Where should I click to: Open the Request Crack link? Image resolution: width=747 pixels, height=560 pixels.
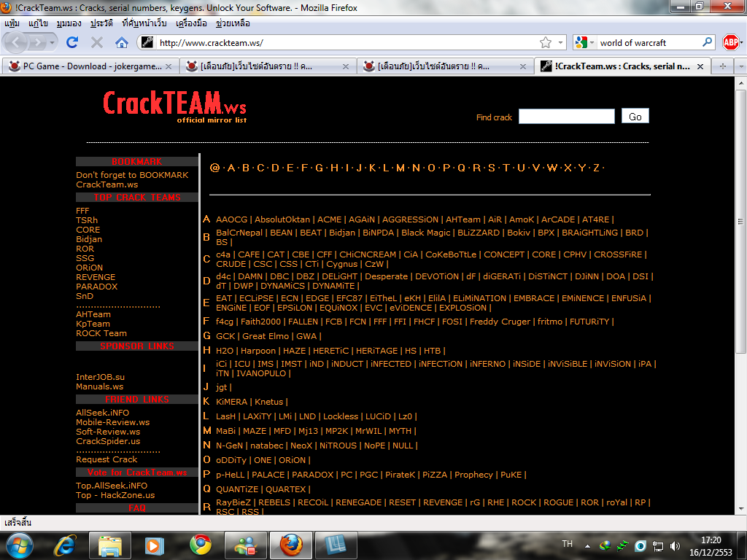click(107, 459)
